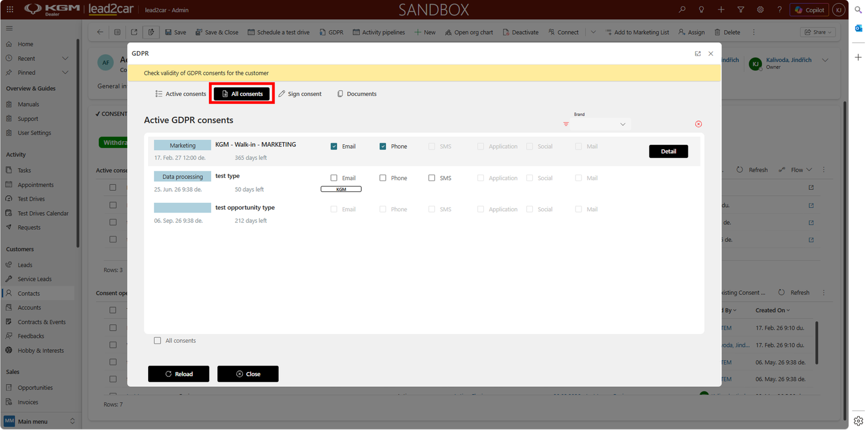Screen dimensions: 868x430
Task: Toggle the All consents checkbox
Action: 157,341
